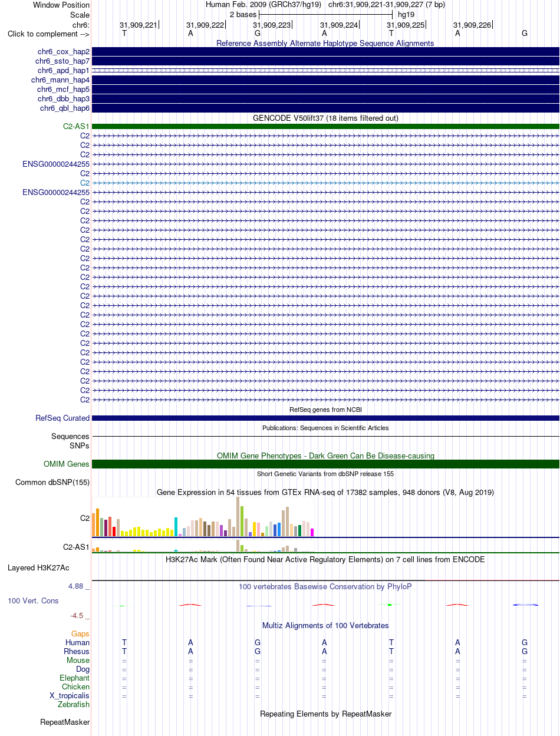Click the Layered H3K27Ac label
Screen dimensions: 560x736
pyautogui.click(x=38, y=569)
